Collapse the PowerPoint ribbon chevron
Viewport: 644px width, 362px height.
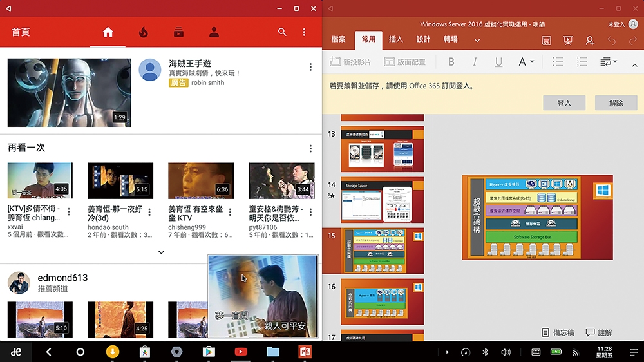point(634,65)
